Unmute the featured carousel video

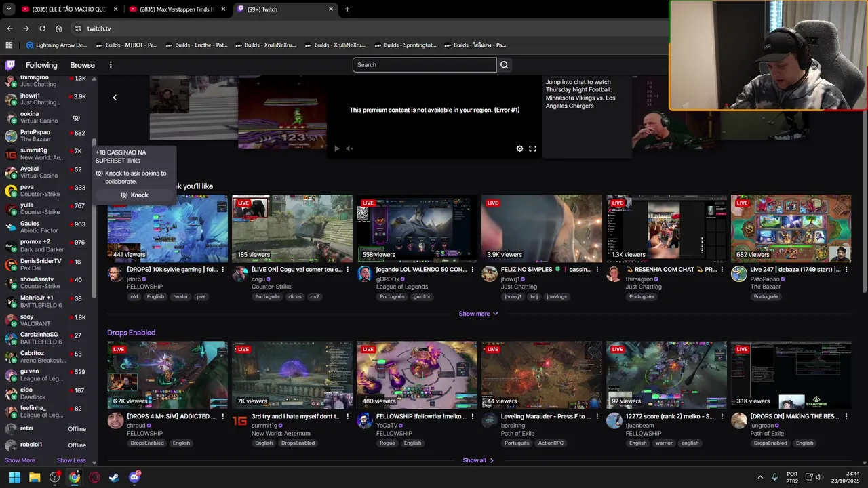[349, 148]
